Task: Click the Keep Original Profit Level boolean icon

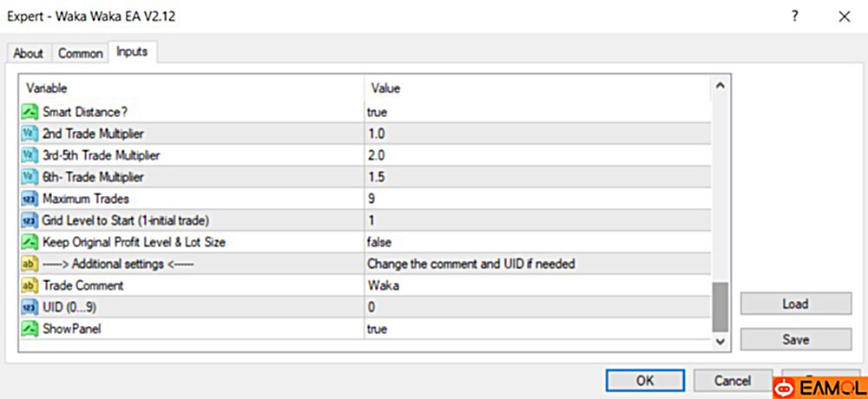Action: (x=29, y=242)
